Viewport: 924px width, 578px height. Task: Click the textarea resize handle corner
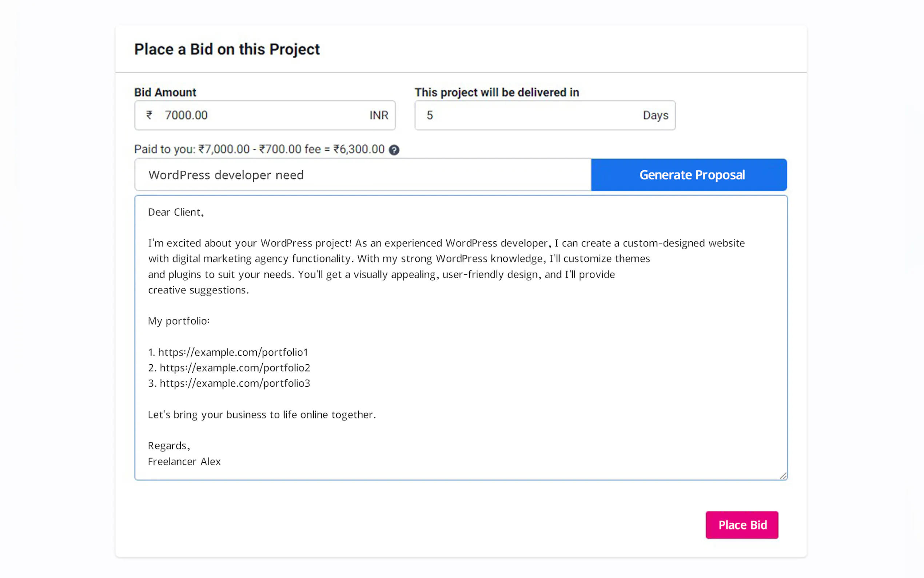782,476
